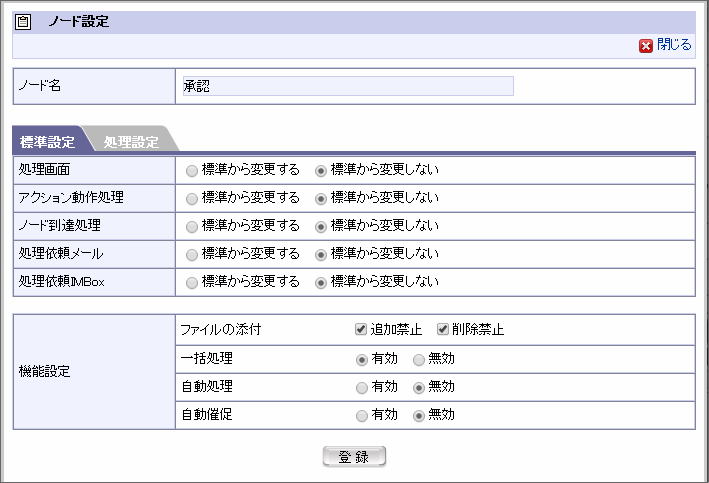Select 標準から変更しない for ノード到達処理
709x483 pixels.
pos(321,227)
